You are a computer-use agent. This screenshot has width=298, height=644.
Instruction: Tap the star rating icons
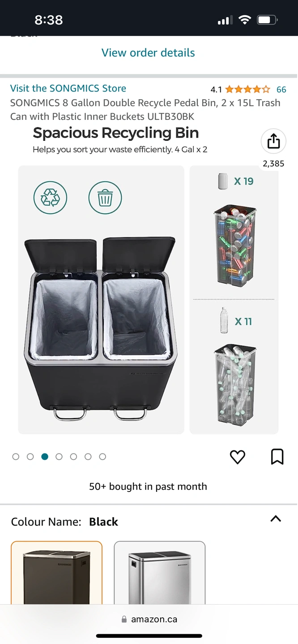pos(247,89)
